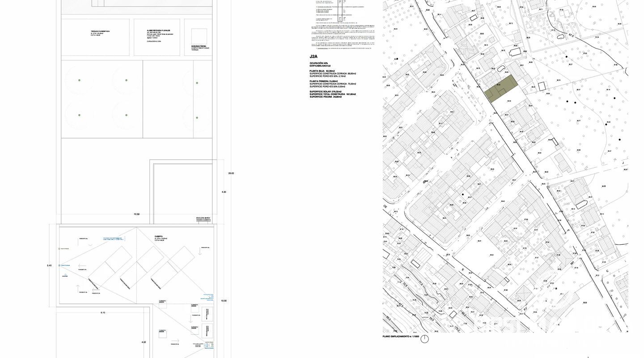This screenshot has height=358, width=644.
Task: Click the small square above MAQUINAS PISCINA
Action: (x=199, y=36)
